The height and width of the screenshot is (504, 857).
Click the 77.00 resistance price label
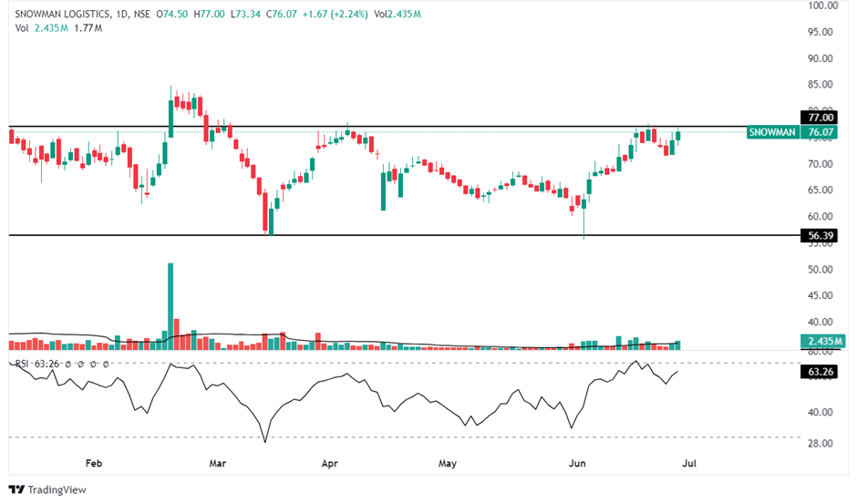[821, 118]
